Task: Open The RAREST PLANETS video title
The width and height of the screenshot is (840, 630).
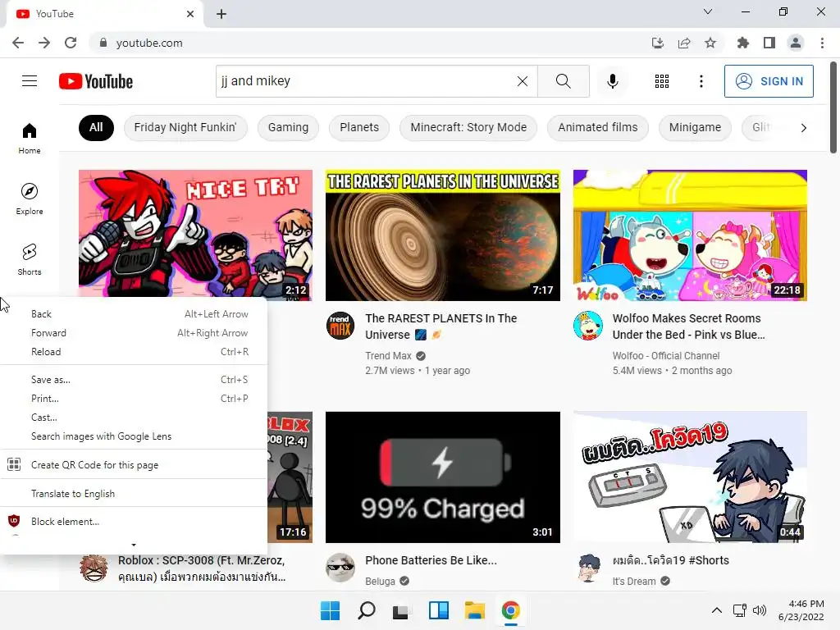Action: click(441, 326)
